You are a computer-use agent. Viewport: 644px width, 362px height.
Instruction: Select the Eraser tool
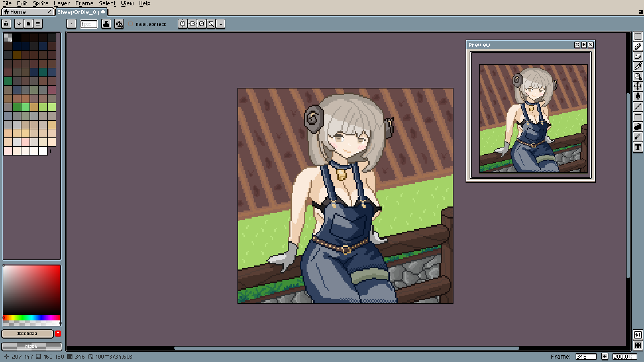click(x=638, y=56)
